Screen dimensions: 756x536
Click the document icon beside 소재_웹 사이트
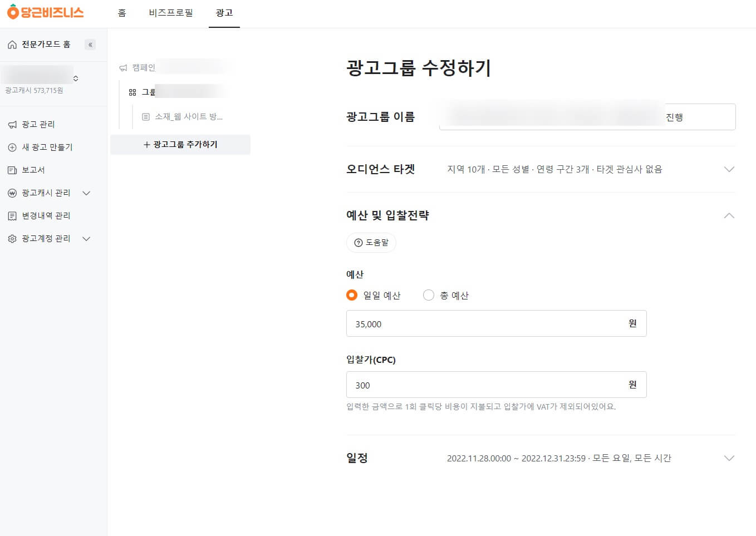146,117
